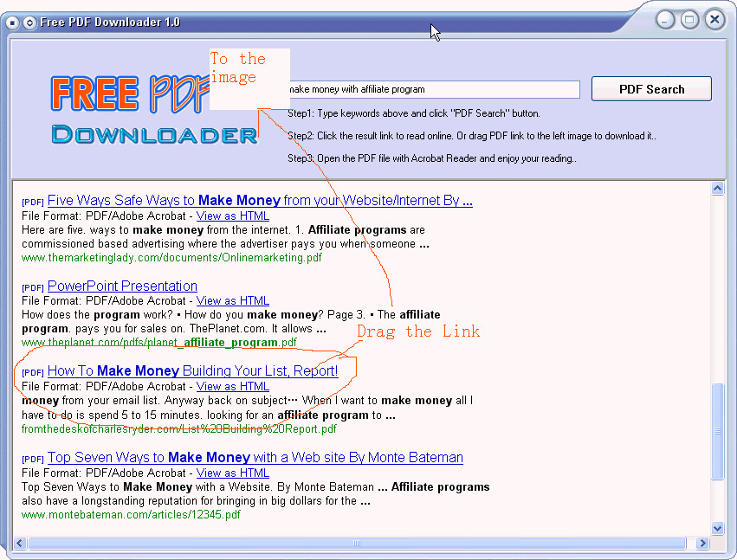View Monte Bateman result as HTML
This screenshot has height=560, width=737.
233,473
